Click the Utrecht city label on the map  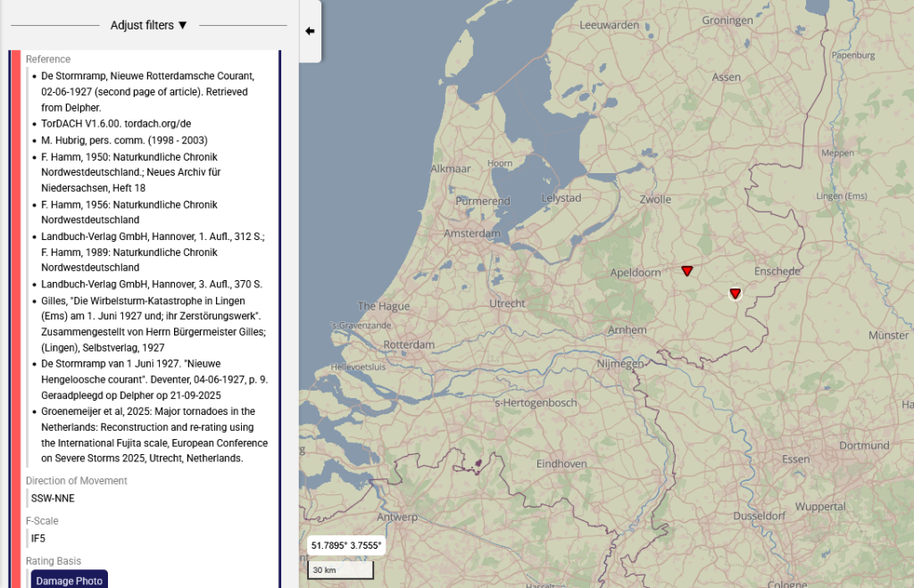coord(507,303)
